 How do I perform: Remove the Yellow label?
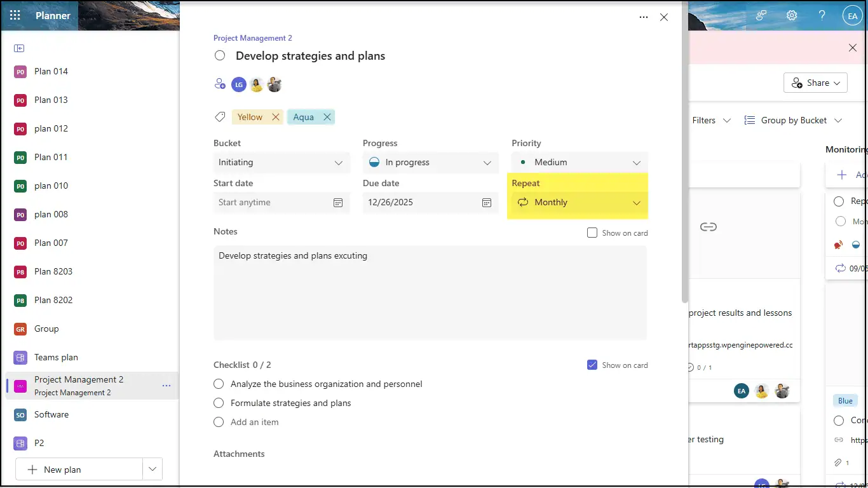pyautogui.click(x=276, y=117)
